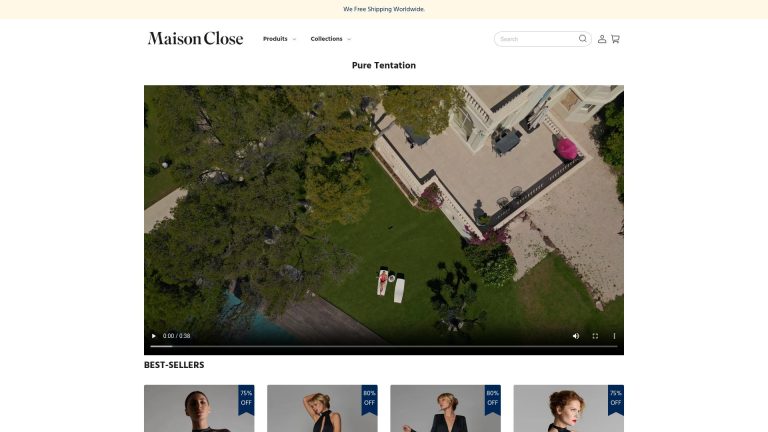Image resolution: width=768 pixels, height=432 pixels.
Task: Click 80% OFF badge on third product
Action: point(492,397)
